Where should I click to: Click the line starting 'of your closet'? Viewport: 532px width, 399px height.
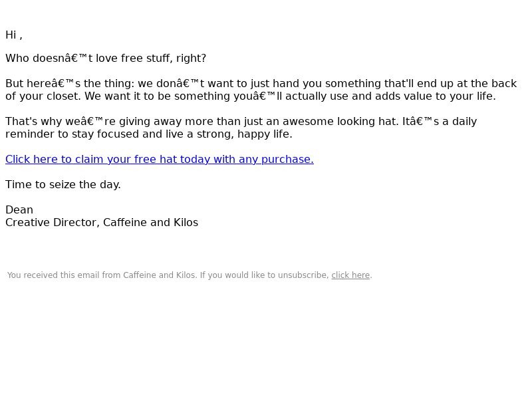pos(251,96)
